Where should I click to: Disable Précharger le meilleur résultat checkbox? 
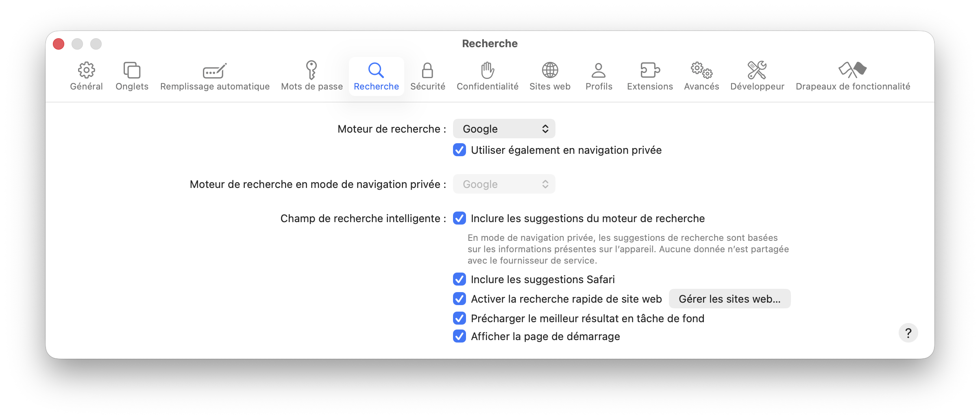(x=460, y=318)
